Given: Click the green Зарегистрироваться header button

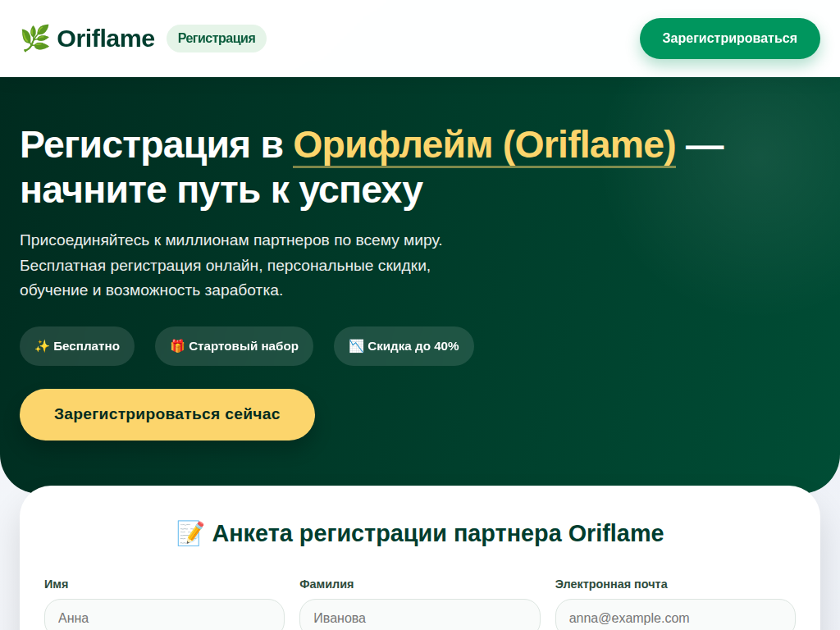Looking at the screenshot, I should click(729, 39).
